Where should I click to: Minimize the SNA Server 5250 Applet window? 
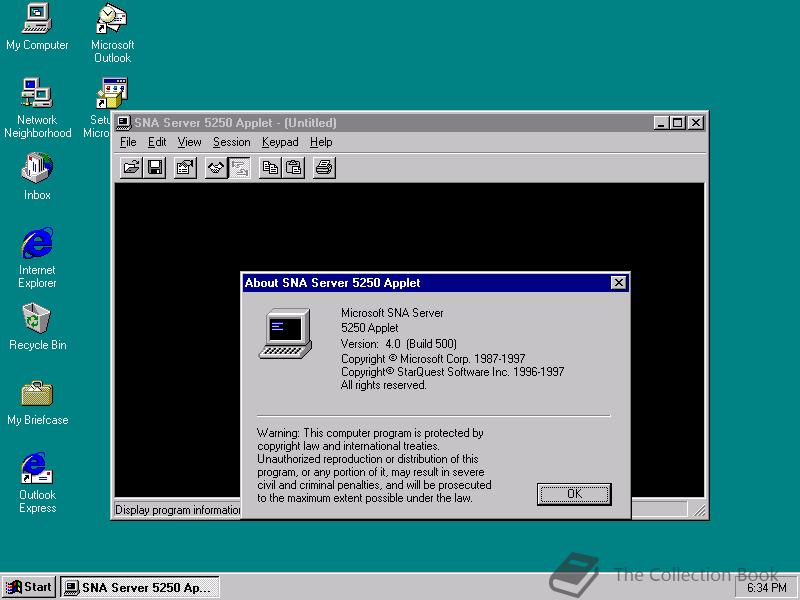[661, 122]
